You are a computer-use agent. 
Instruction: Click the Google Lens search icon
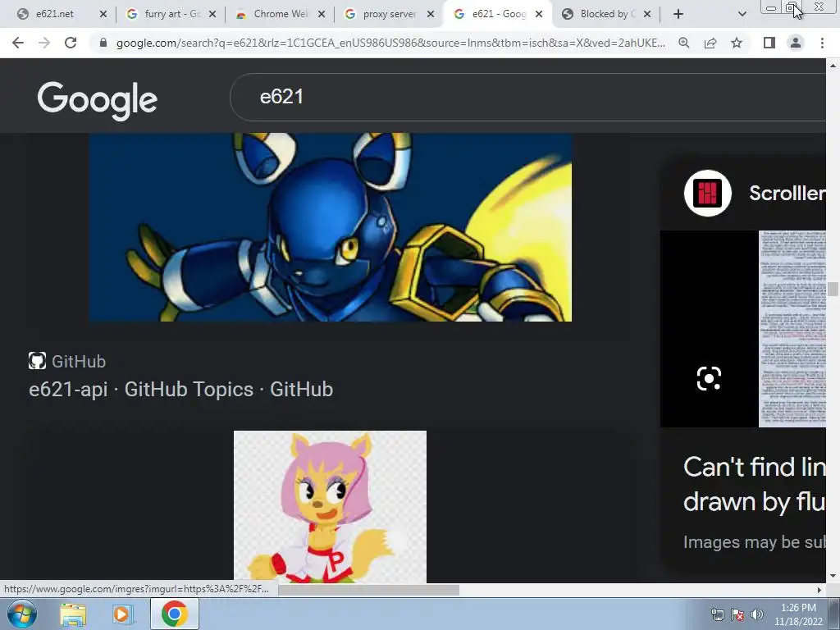[x=709, y=378]
